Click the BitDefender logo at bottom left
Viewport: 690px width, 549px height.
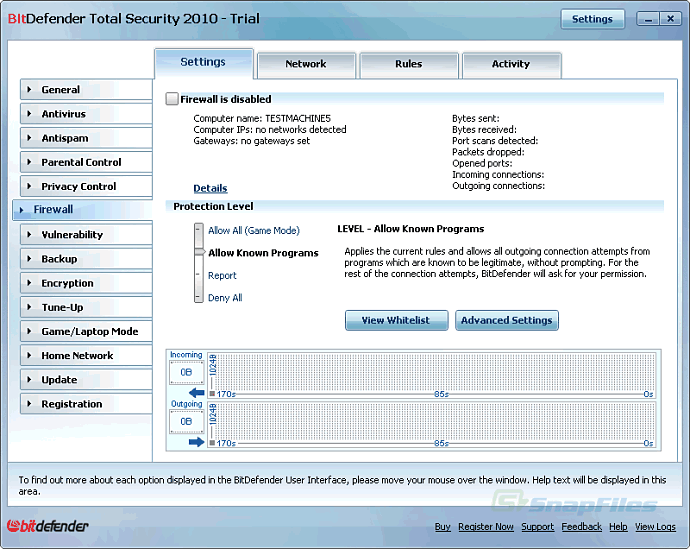[48, 526]
